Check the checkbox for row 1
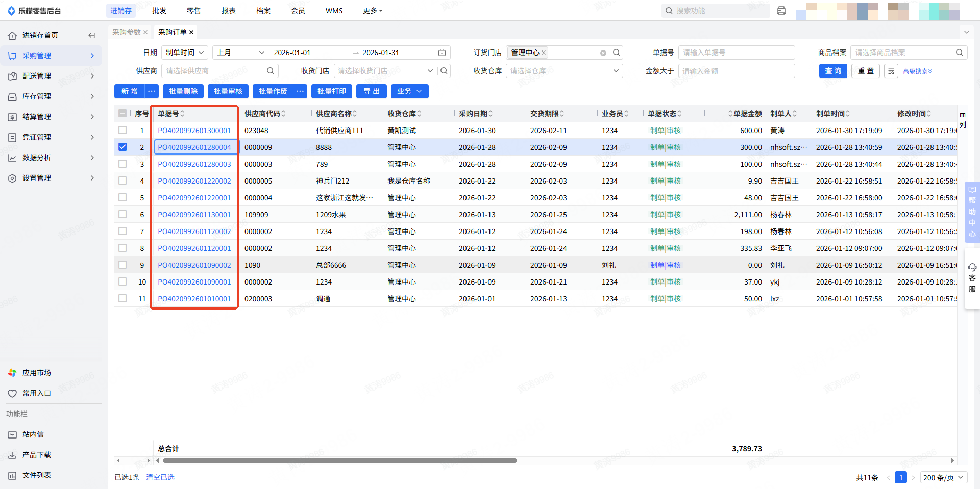The height and width of the screenshot is (489, 980). point(122,131)
